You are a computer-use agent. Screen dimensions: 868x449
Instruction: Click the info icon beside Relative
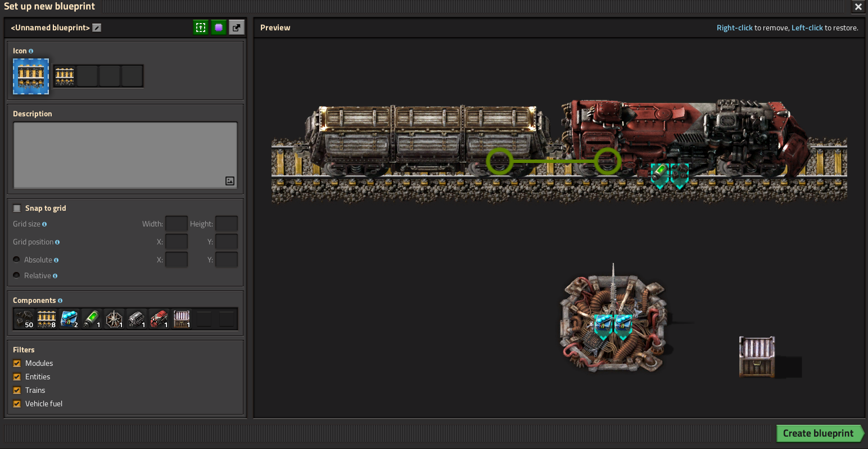[x=55, y=276]
